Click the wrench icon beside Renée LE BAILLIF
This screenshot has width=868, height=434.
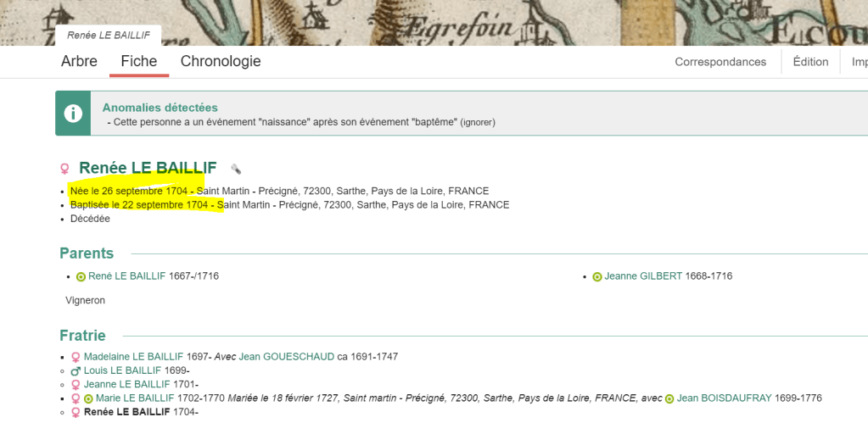pos(236,169)
